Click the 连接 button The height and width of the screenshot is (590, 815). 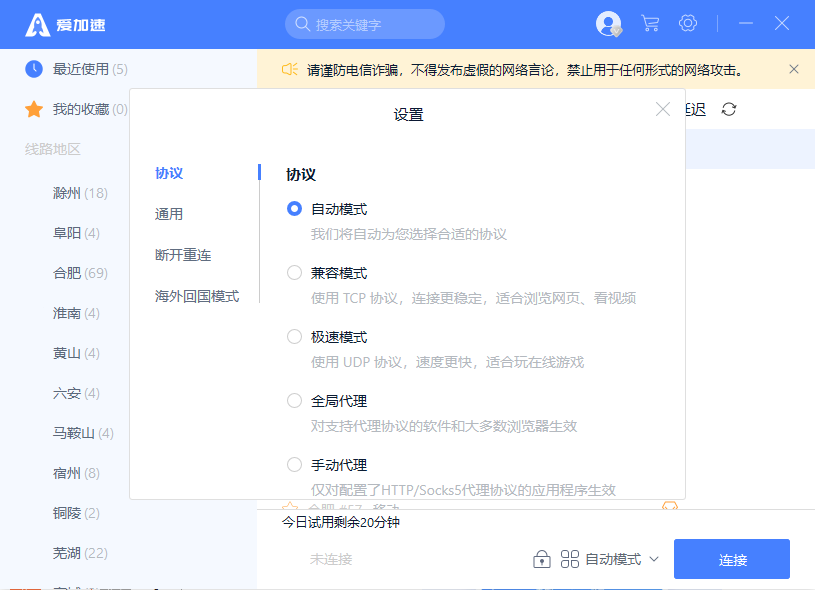pyautogui.click(x=731, y=559)
